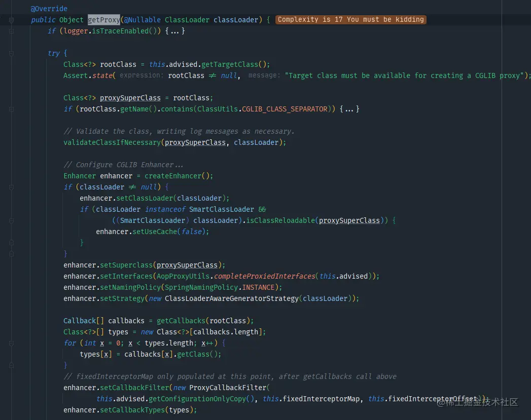This screenshot has width=531, height=420.
Task: Click SpringNamingPolicy in the setNamingPolicy line
Action: point(201,288)
